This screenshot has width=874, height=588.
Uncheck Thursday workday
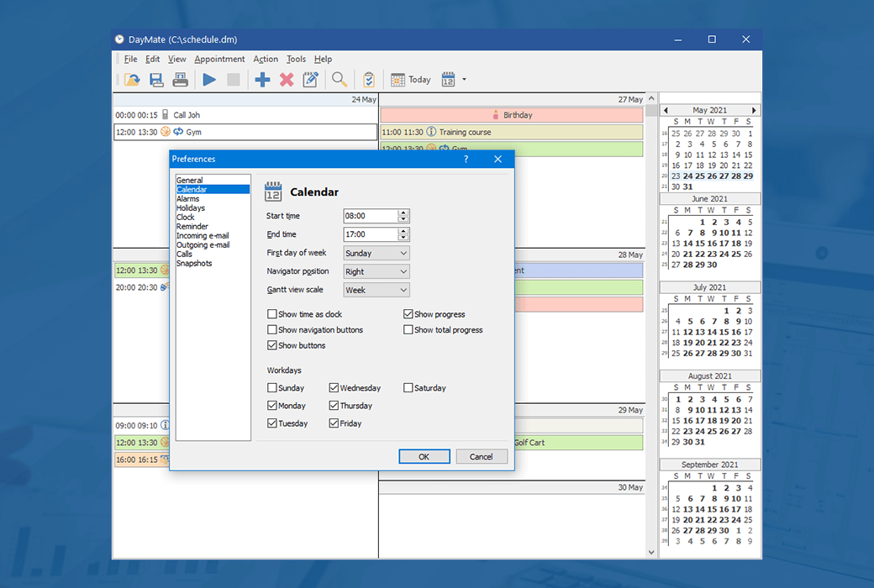pos(334,406)
